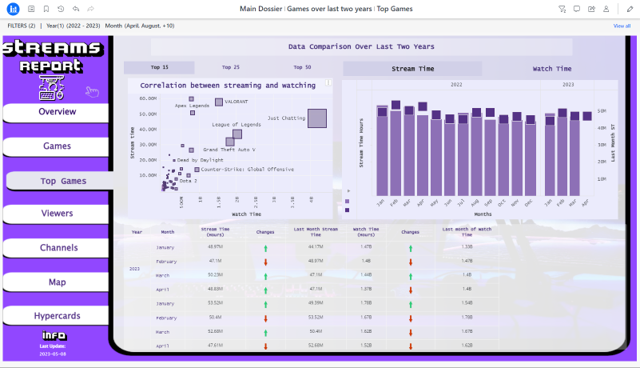Open the bookmarks icon

(x=46, y=9)
